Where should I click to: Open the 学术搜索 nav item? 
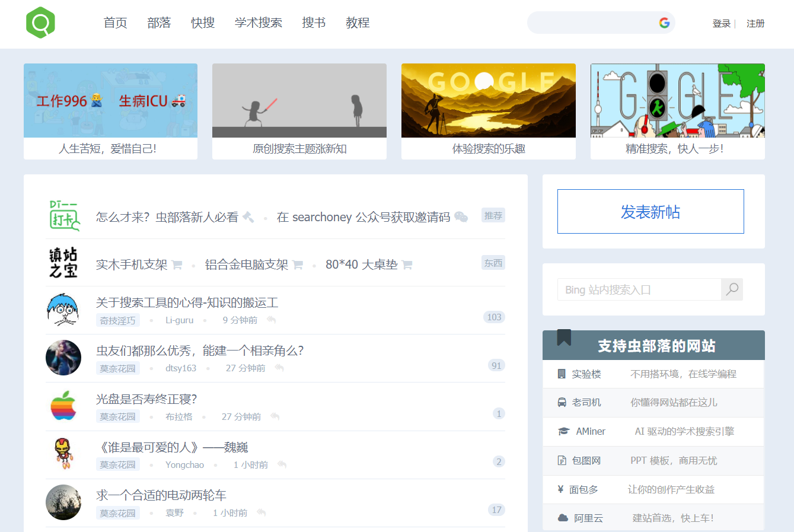coord(259,23)
